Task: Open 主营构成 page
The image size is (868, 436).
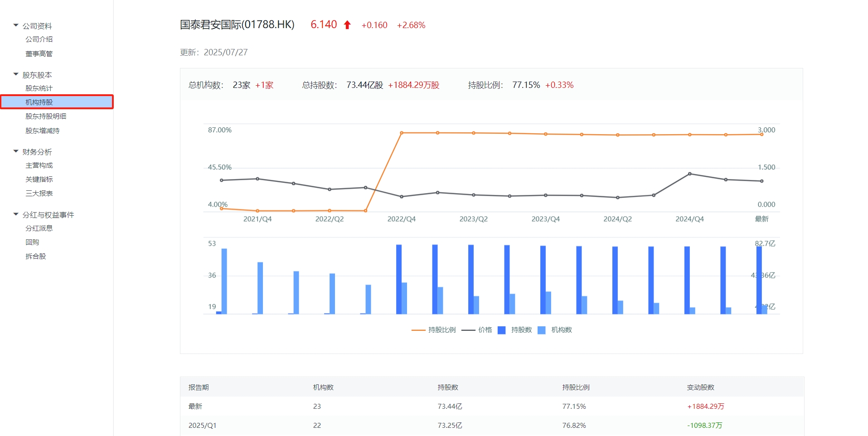Action: click(x=39, y=165)
